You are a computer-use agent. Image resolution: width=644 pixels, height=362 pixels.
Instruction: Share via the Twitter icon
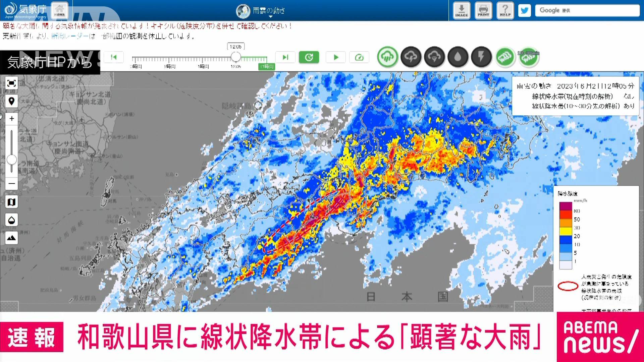(x=524, y=10)
